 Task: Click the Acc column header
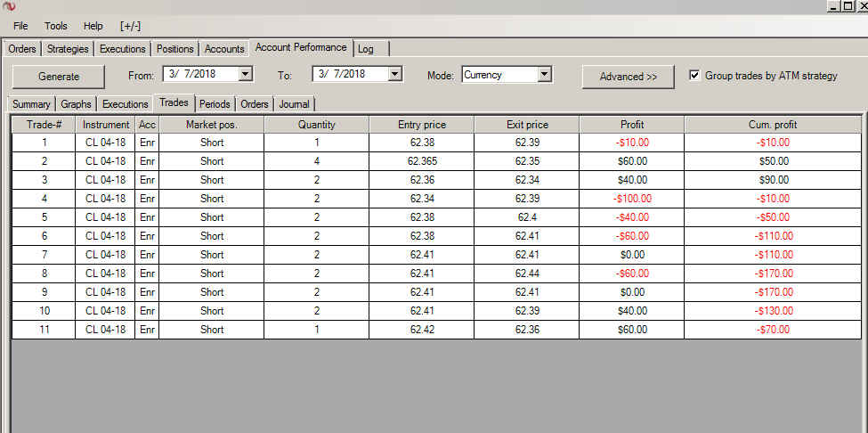coord(147,125)
